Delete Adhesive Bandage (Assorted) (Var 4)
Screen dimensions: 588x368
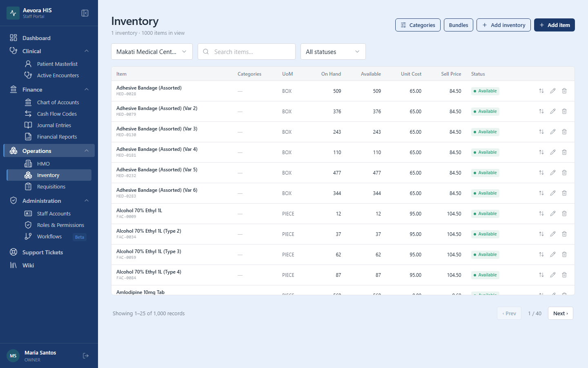[x=564, y=152]
